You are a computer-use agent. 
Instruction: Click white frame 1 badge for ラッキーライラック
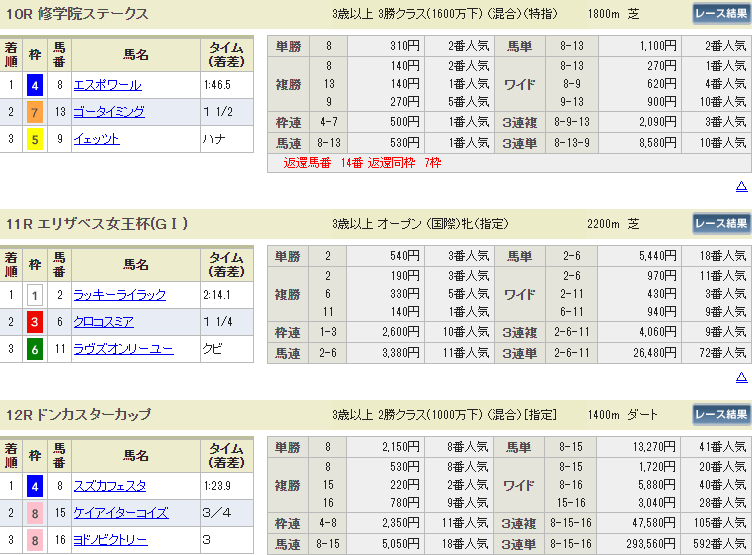pos(35,295)
